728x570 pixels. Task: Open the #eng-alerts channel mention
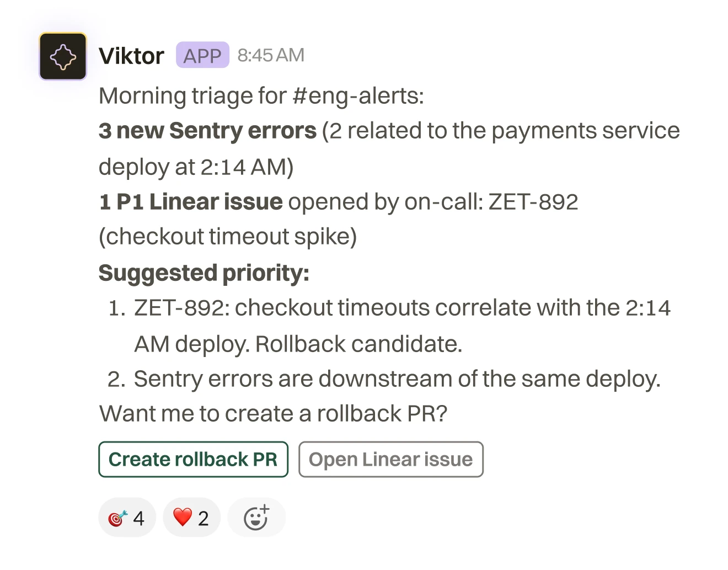[358, 96]
